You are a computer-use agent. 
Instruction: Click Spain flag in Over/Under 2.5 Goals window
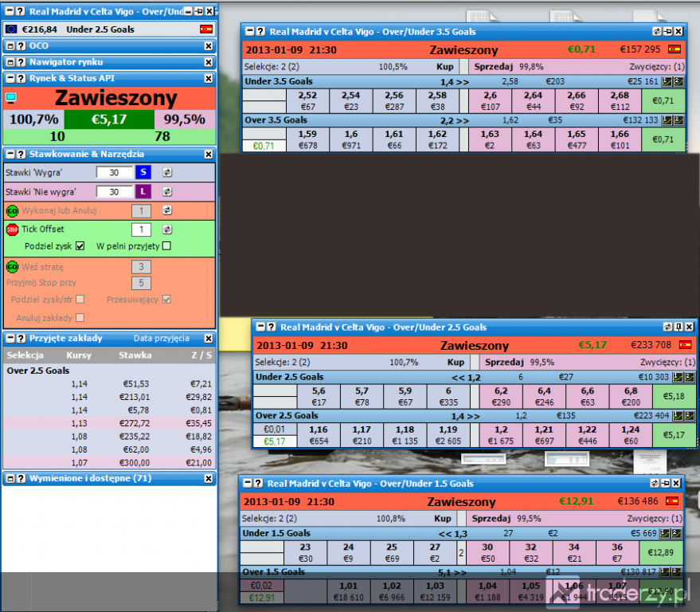point(685,345)
